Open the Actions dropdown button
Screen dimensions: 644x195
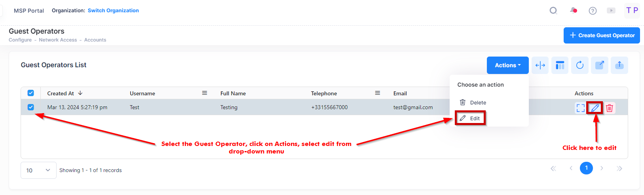507,65
